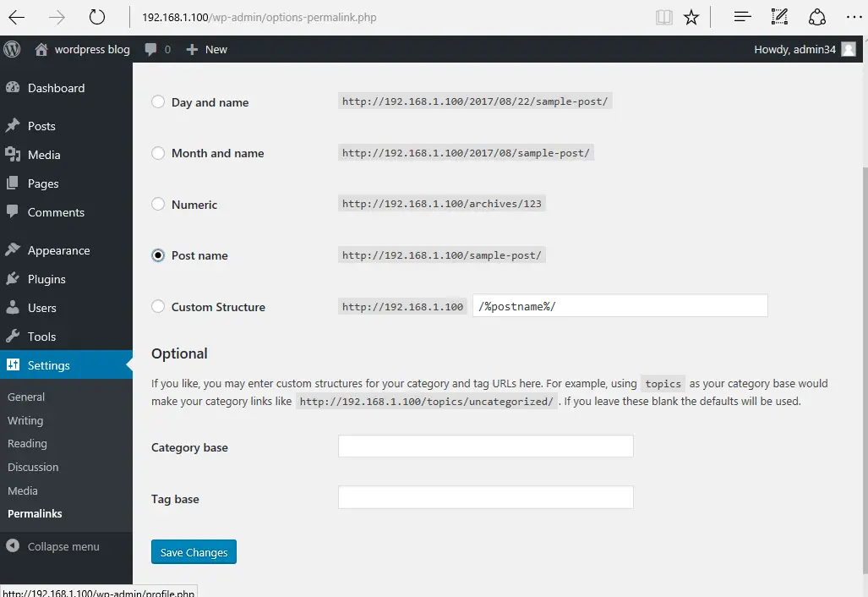Click the topics code example text

tap(663, 384)
